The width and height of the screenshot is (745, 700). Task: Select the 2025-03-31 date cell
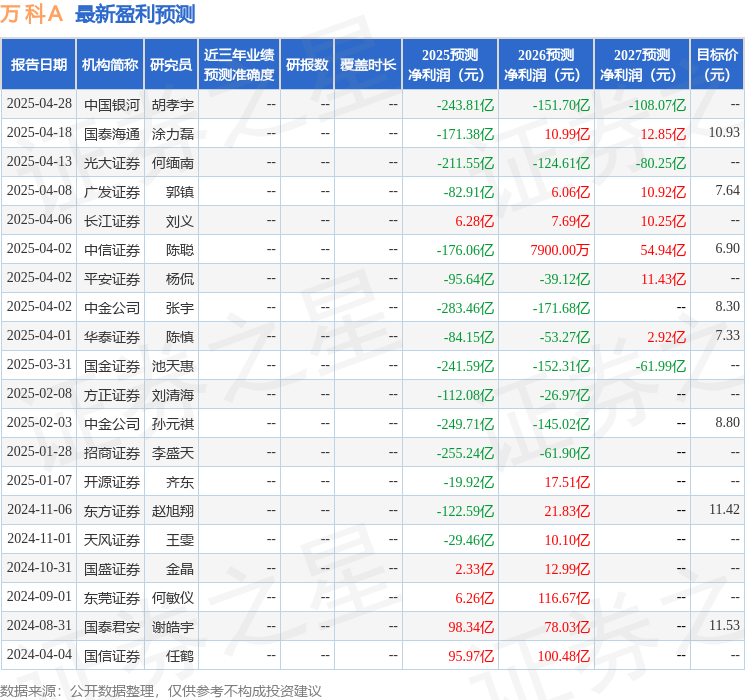(x=39, y=365)
